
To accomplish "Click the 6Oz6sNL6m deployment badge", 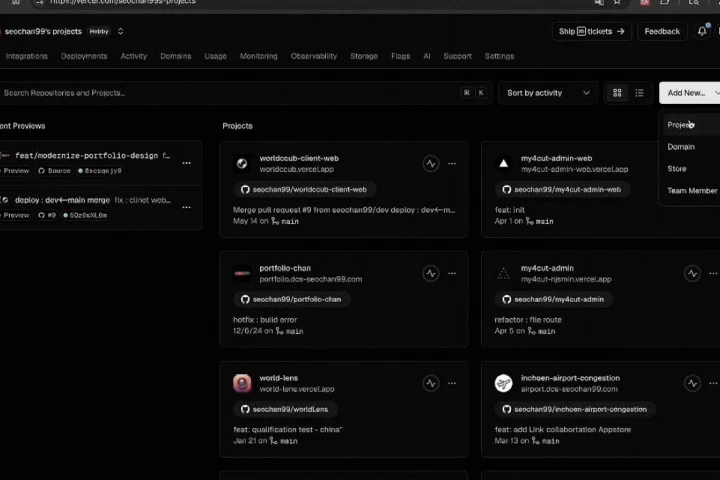I will (x=85, y=215).
